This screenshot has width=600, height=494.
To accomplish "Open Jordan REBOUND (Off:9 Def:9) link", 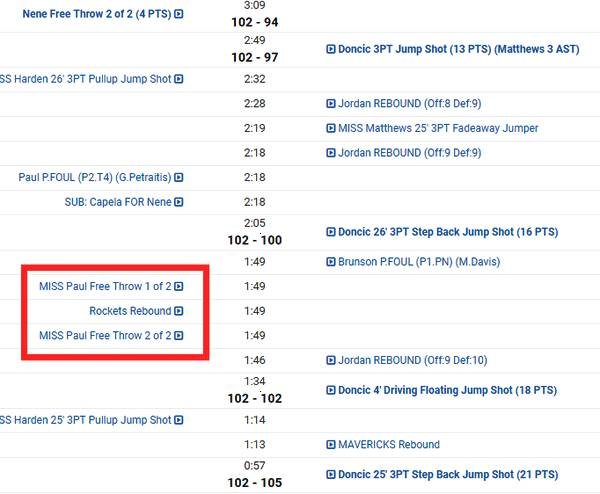I will click(x=409, y=153).
